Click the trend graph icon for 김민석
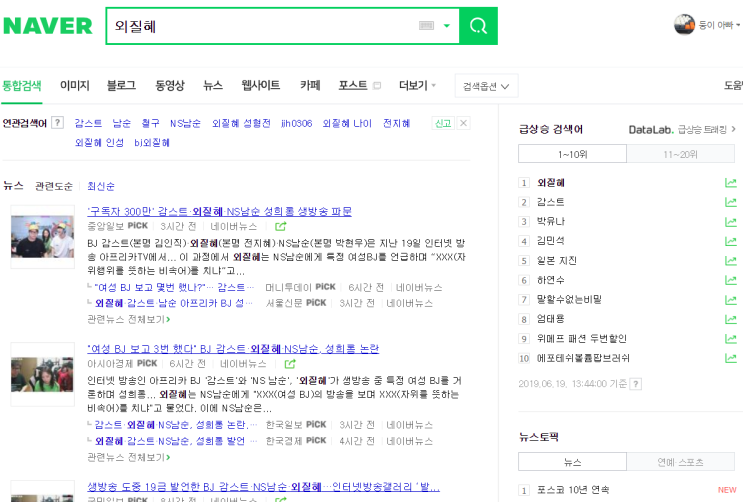Viewport: 743px width, 502px height. [x=731, y=241]
